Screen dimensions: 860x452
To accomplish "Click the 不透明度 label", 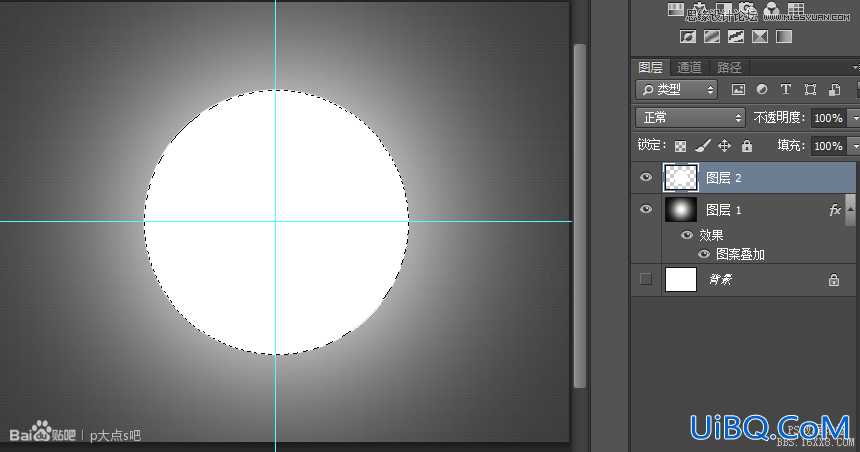I will pos(779,117).
